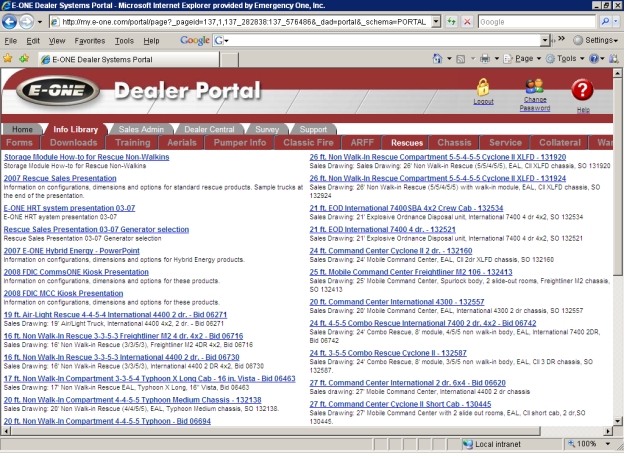This screenshot has width=624, height=453.
Task: Click the Settings gear icon in Google toolbar
Action: [x=578, y=40]
